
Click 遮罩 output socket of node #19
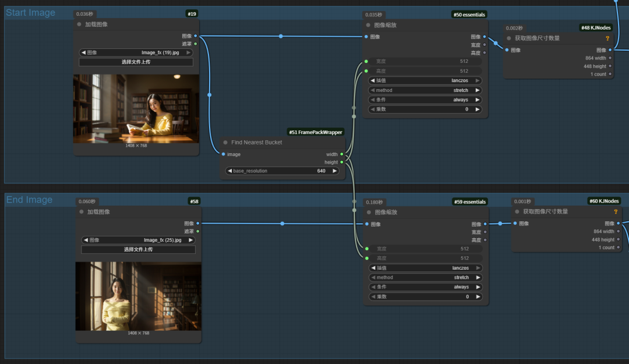[x=196, y=44]
